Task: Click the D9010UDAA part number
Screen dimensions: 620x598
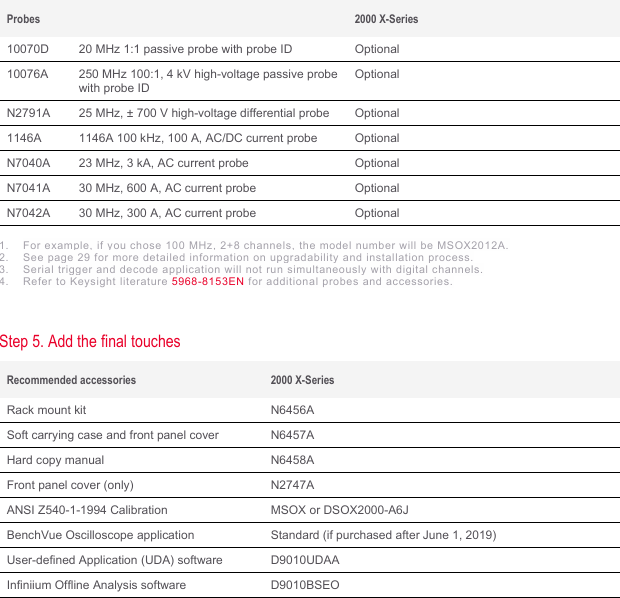Action: 304,560
